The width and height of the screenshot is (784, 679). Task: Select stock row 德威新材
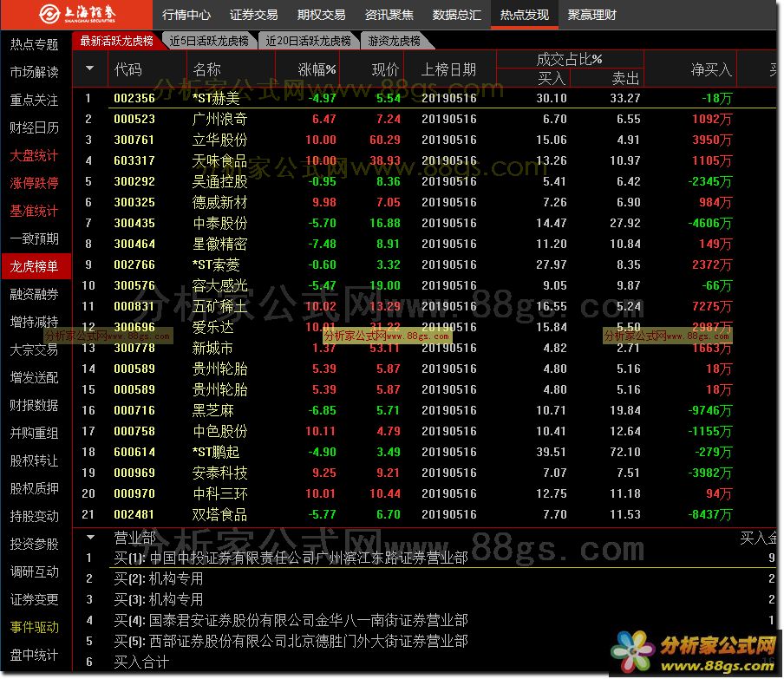tap(425, 203)
